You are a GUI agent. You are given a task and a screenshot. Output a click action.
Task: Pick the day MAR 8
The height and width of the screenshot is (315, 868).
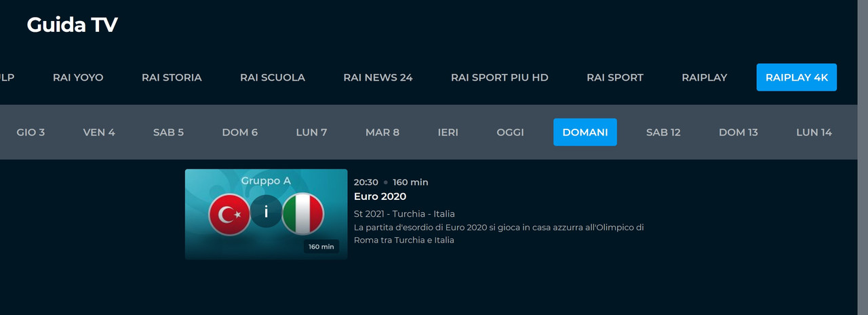pyautogui.click(x=382, y=132)
